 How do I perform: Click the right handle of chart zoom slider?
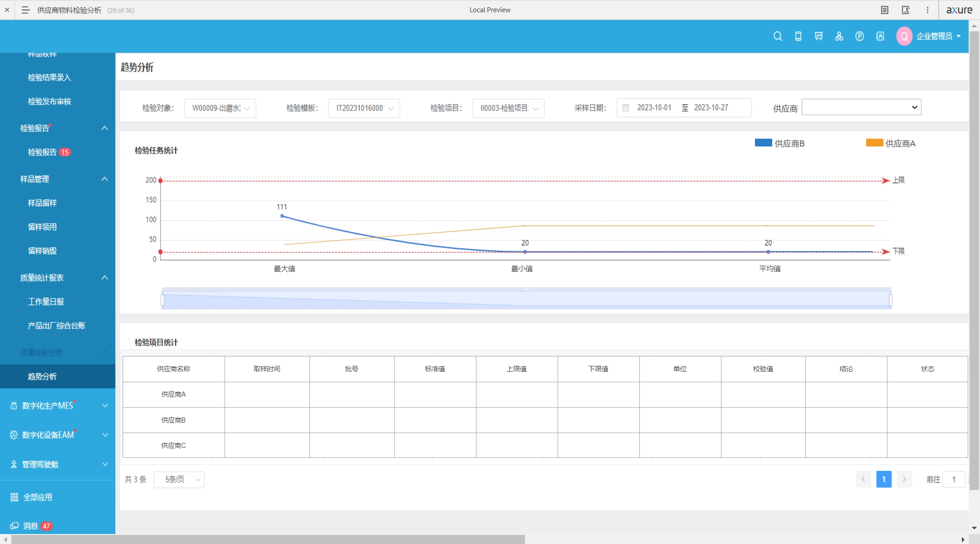(x=891, y=300)
